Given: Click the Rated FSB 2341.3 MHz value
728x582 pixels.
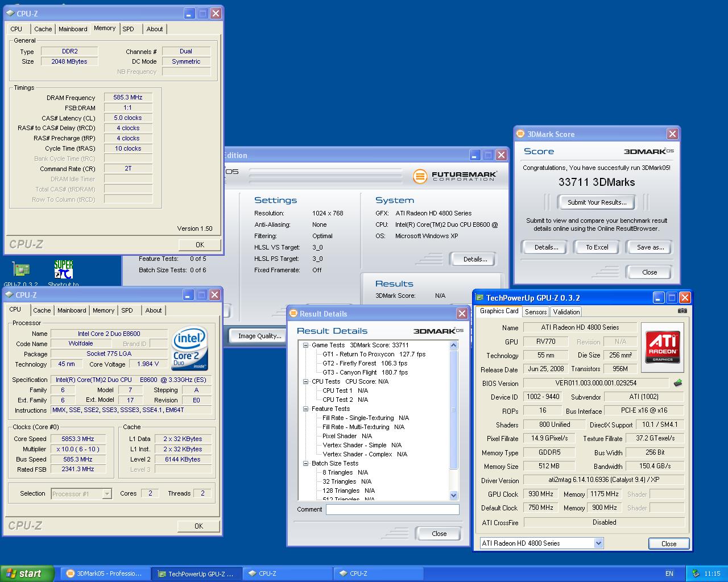Looking at the screenshot, I should point(78,469).
